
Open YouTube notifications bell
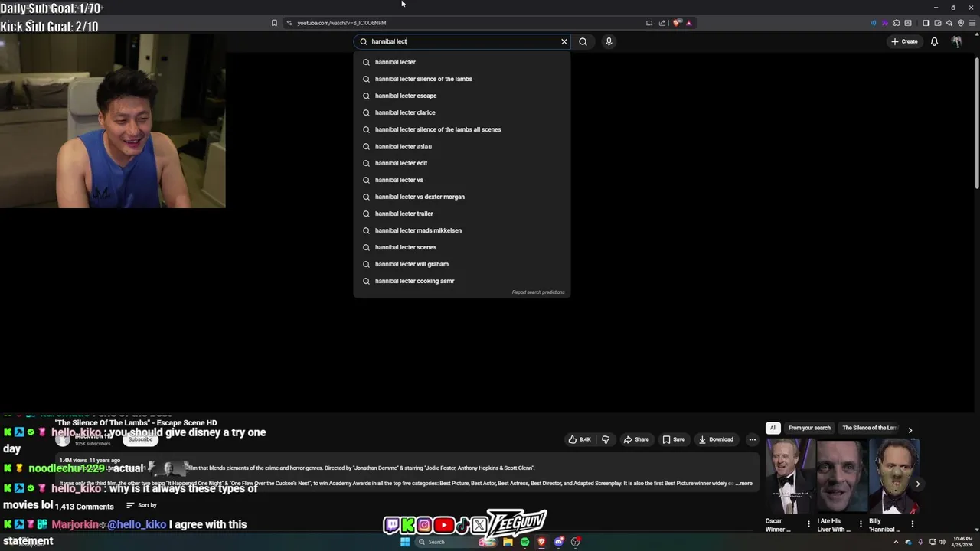coord(934,41)
